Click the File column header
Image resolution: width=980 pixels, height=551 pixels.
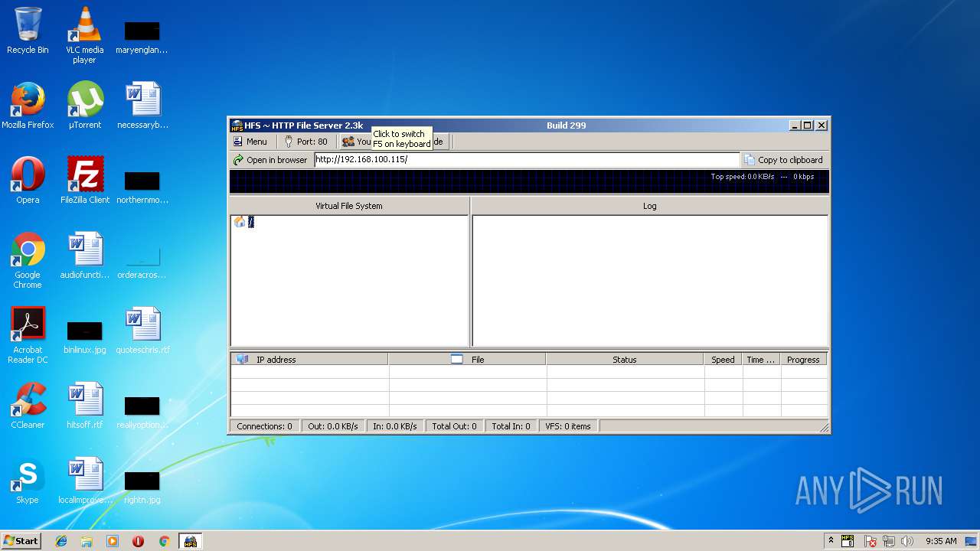(x=467, y=359)
